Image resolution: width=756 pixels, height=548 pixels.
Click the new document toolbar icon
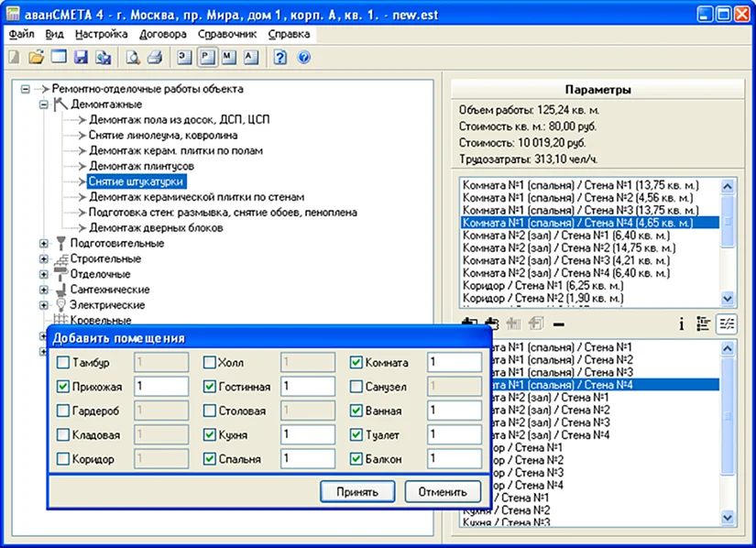pos(15,58)
